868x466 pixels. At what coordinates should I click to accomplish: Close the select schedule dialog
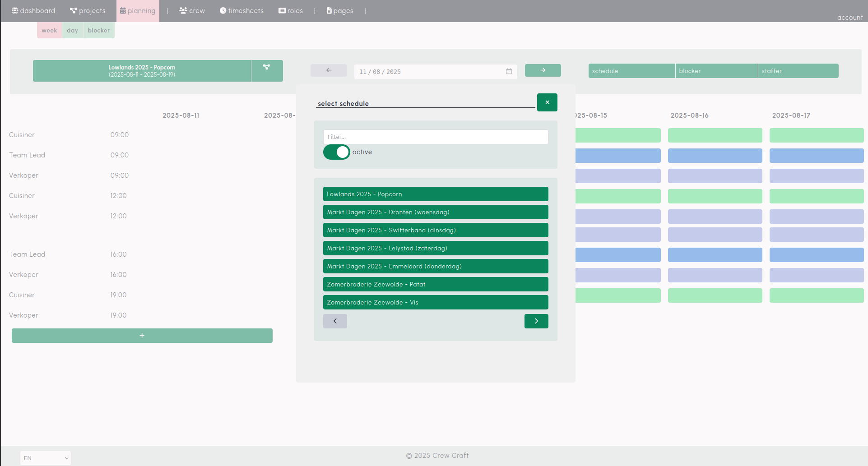click(x=547, y=102)
